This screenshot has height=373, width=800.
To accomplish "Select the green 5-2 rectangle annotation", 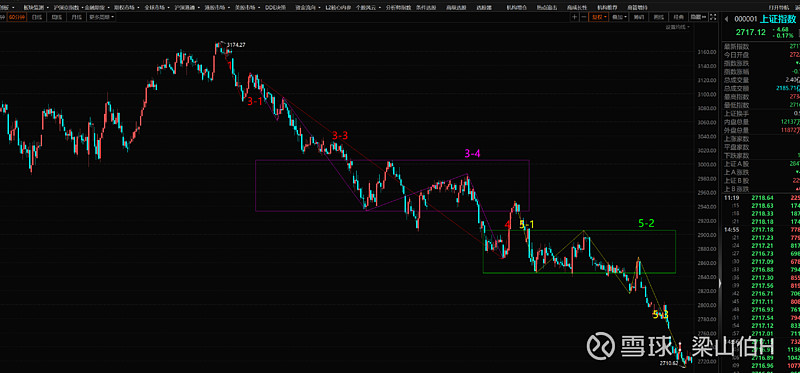I will [579, 252].
